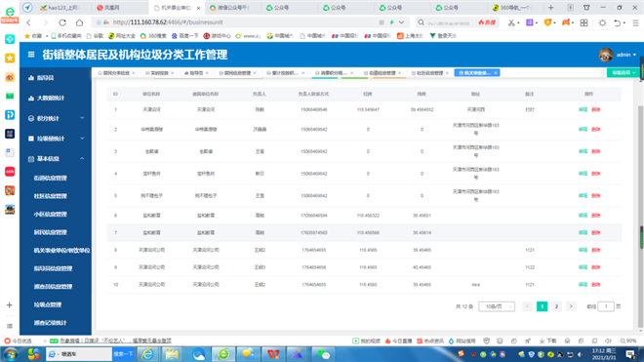Open the green 标签选项 dropdown button
The image size is (644, 362).
click(624, 72)
